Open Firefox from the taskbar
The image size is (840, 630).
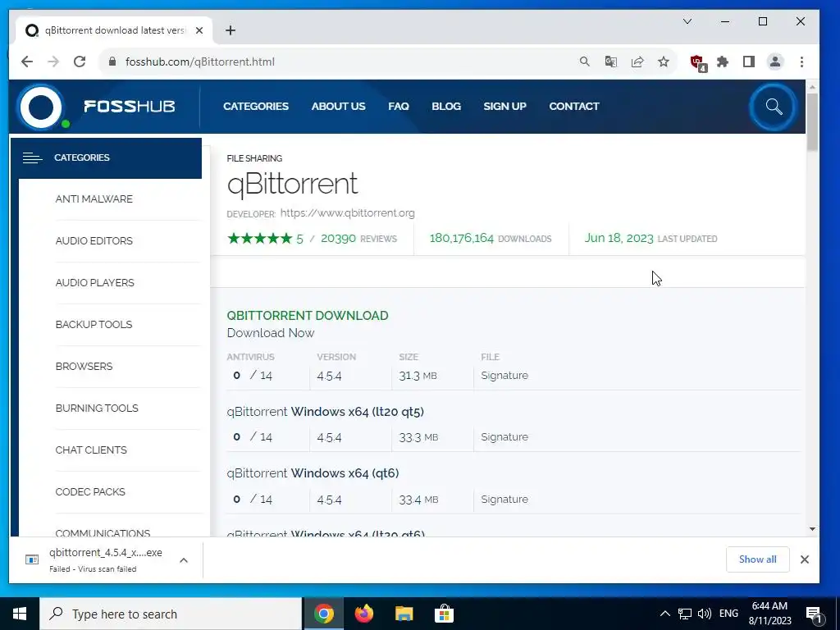(x=363, y=614)
